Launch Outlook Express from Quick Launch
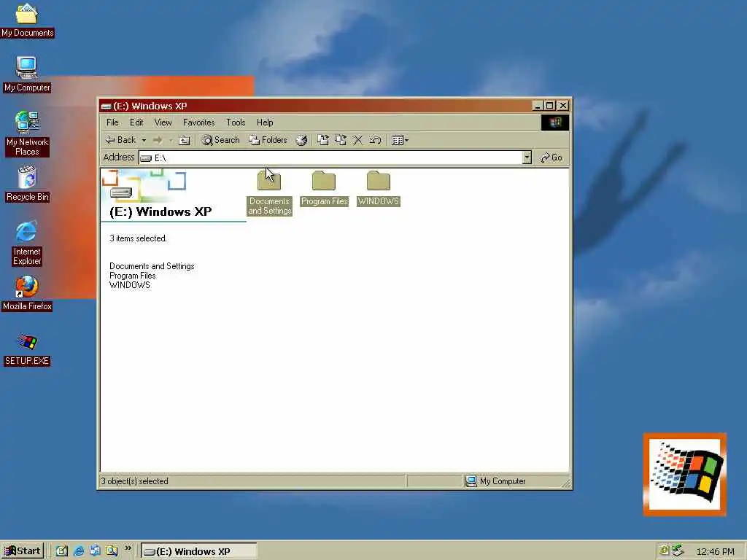This screenshot has width=747, height=560. [96, 551]
